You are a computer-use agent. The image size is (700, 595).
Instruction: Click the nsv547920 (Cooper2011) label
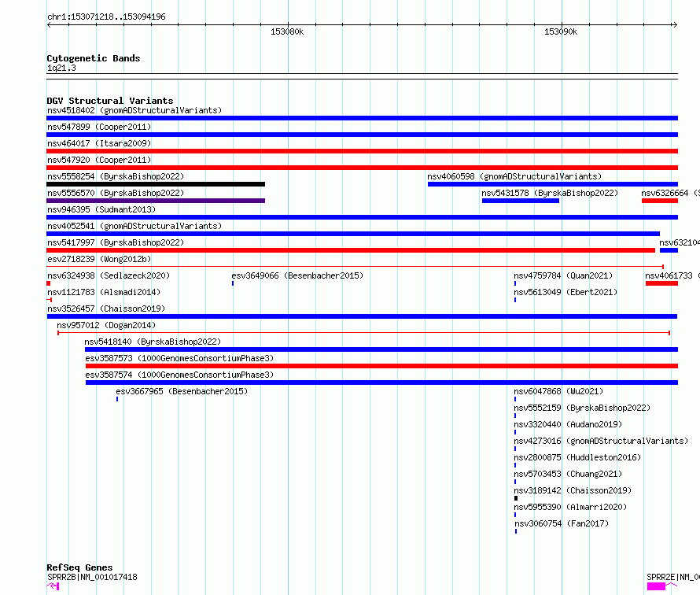[99, 160]
